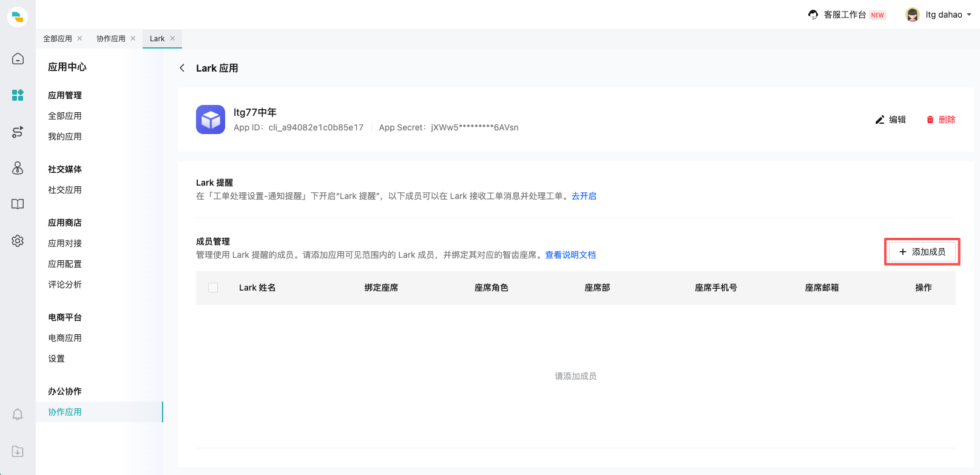Open the app center grid icon
This screenshot has height=475, width=980.
tap(18, 95)
